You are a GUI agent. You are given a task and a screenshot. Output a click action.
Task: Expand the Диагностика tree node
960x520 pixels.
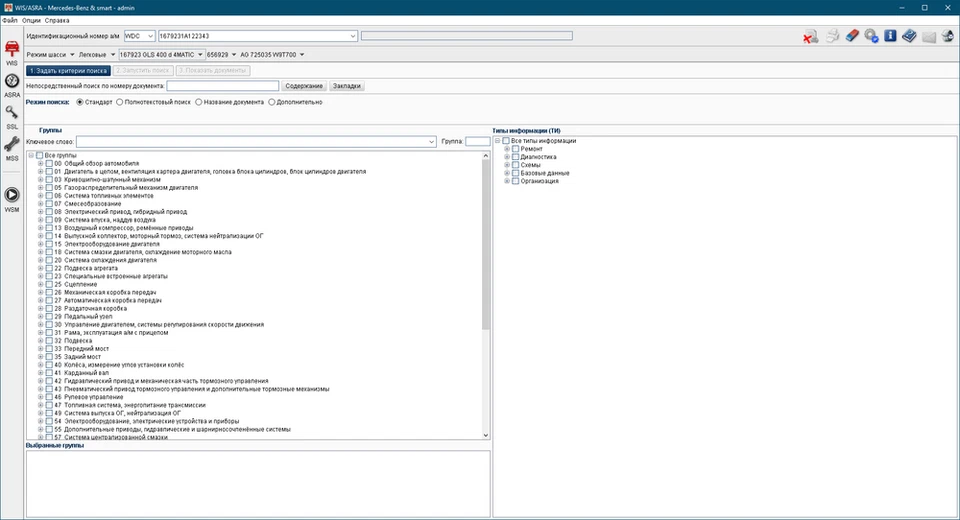[x=507, y=157]
